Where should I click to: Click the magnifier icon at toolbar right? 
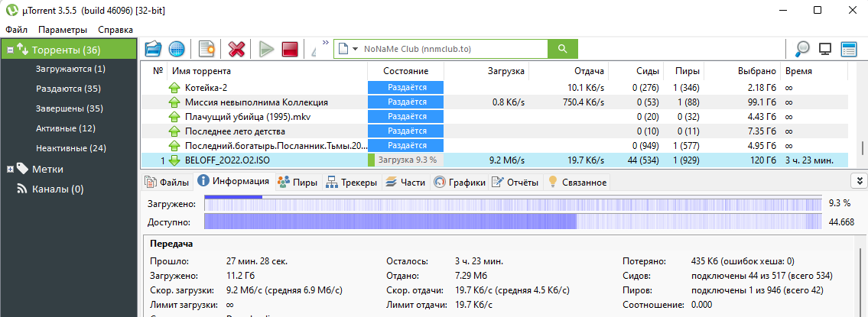802,49
